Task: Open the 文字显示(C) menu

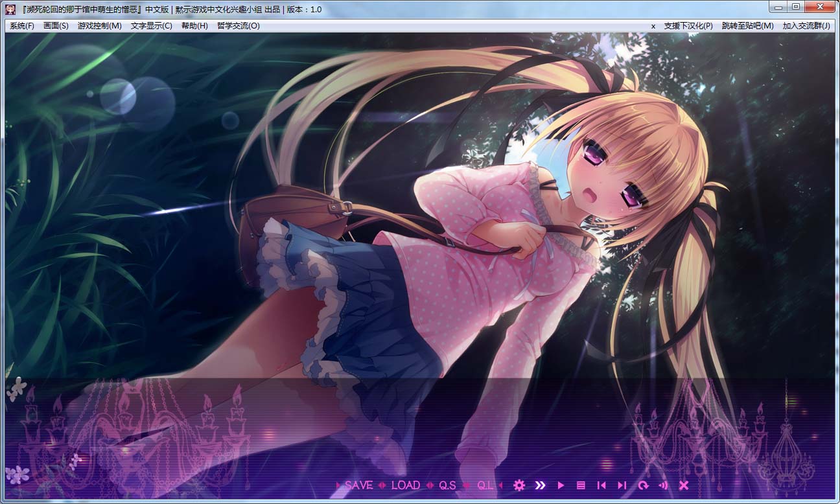Action: click(x=151, y=26)
